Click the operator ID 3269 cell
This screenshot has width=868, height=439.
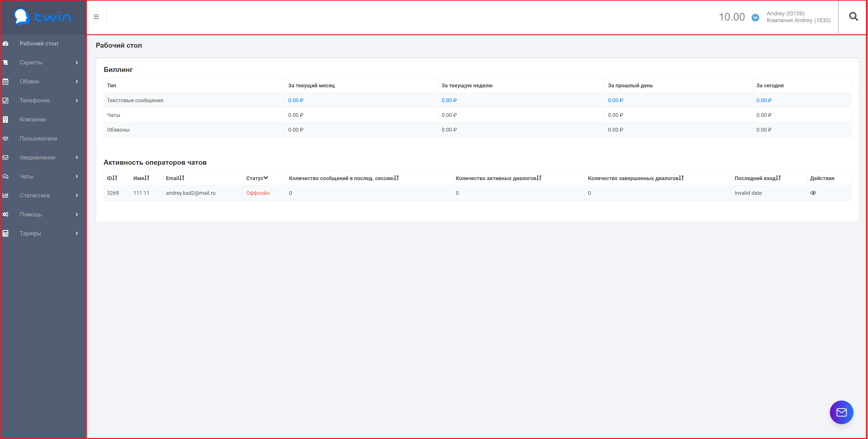113,193
